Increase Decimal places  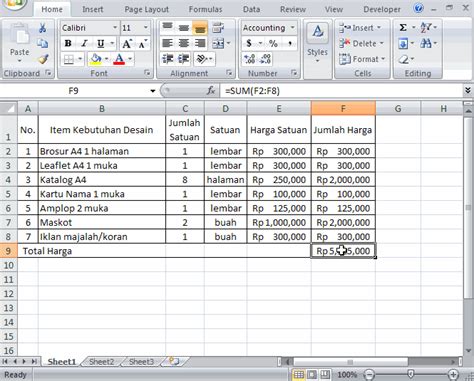[x=250, y=59]
